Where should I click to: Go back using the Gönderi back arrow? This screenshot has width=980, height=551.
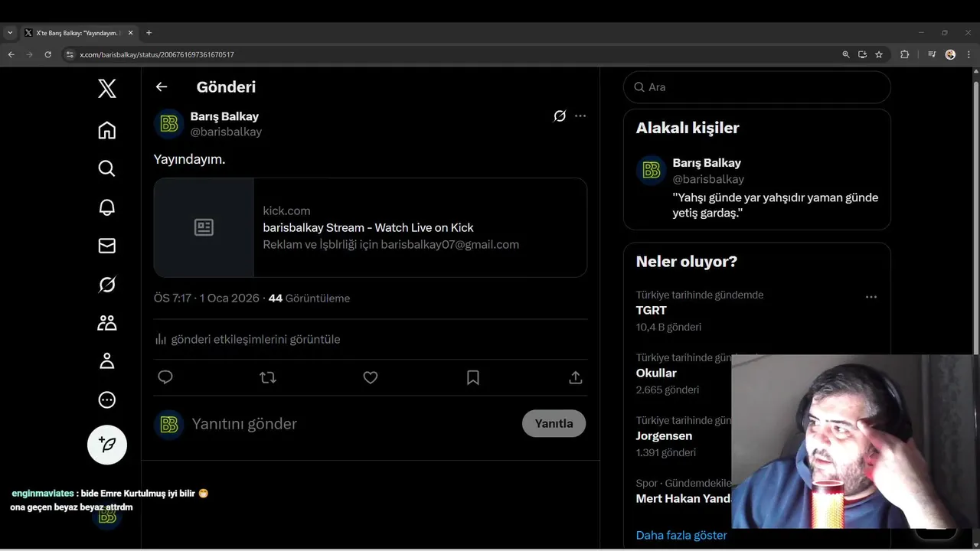tap(162, 86)
